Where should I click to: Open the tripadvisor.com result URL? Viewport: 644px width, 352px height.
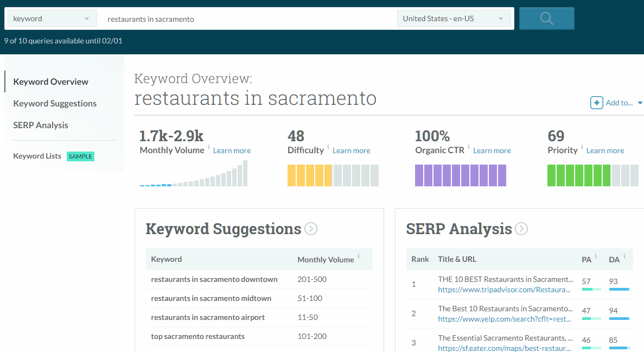(x=505, y=290)
